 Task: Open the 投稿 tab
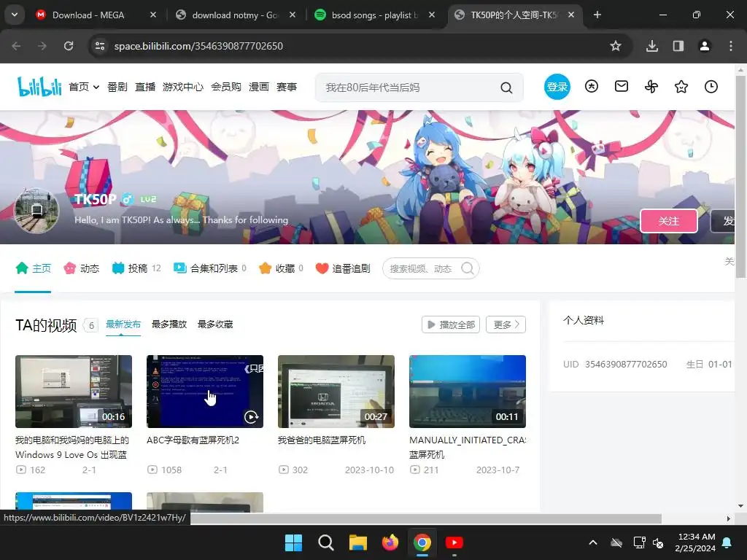[x=136, y=268]
